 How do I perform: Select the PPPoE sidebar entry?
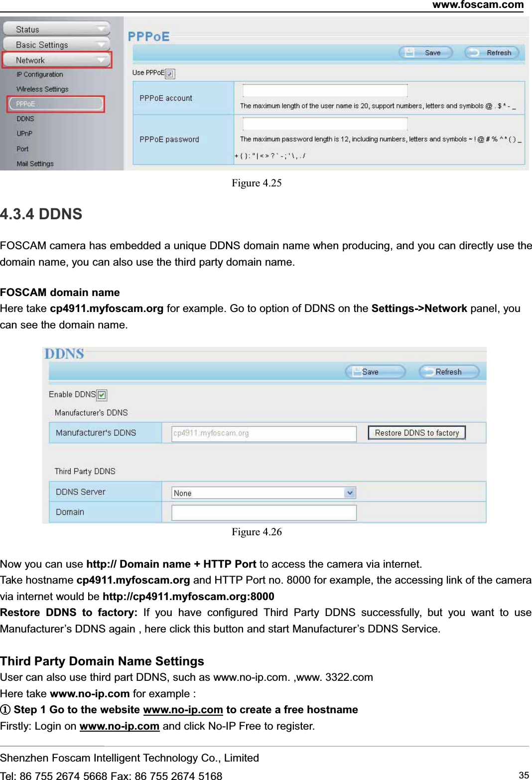click(25, 104)
